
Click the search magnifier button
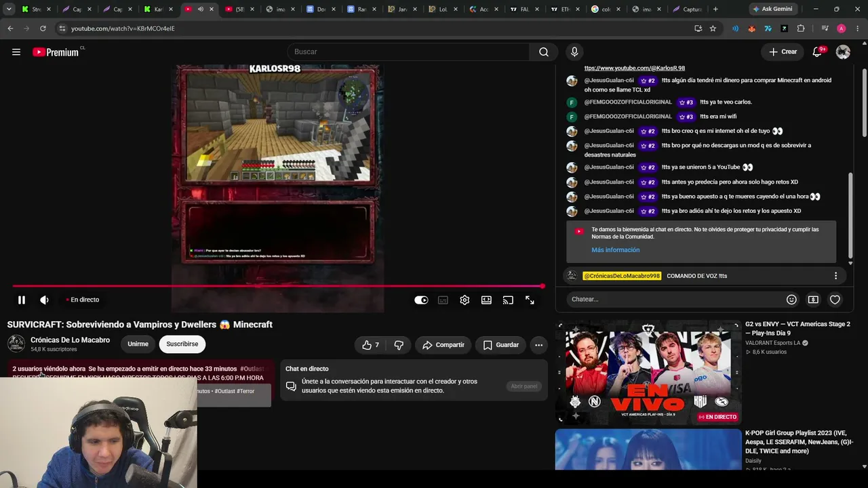(x=544, y=52)
